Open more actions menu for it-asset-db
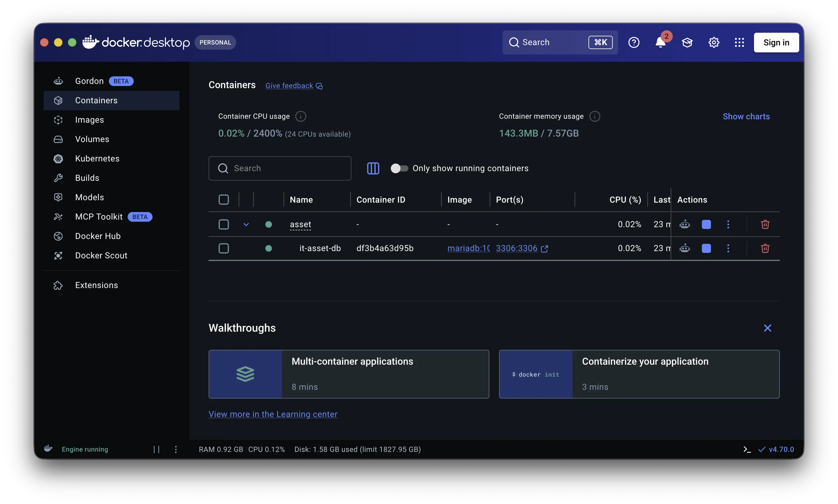 click(x=728, y=248)
